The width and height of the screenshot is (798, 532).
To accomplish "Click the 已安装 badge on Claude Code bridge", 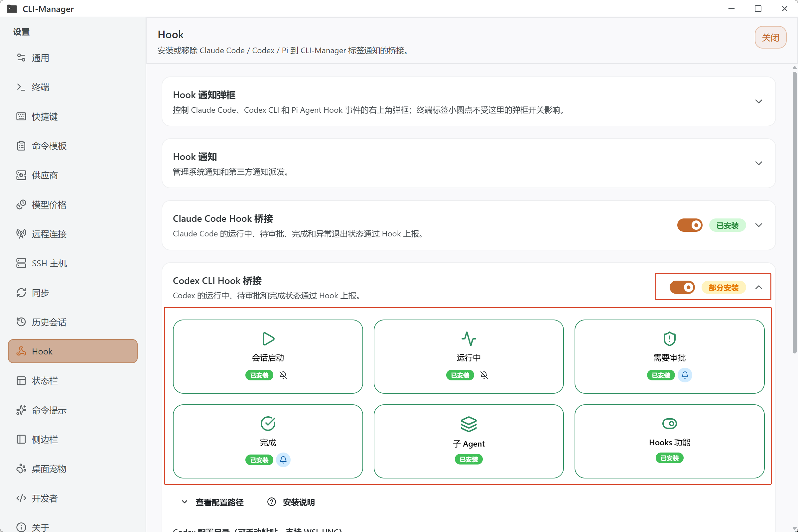I will [728, 225].
